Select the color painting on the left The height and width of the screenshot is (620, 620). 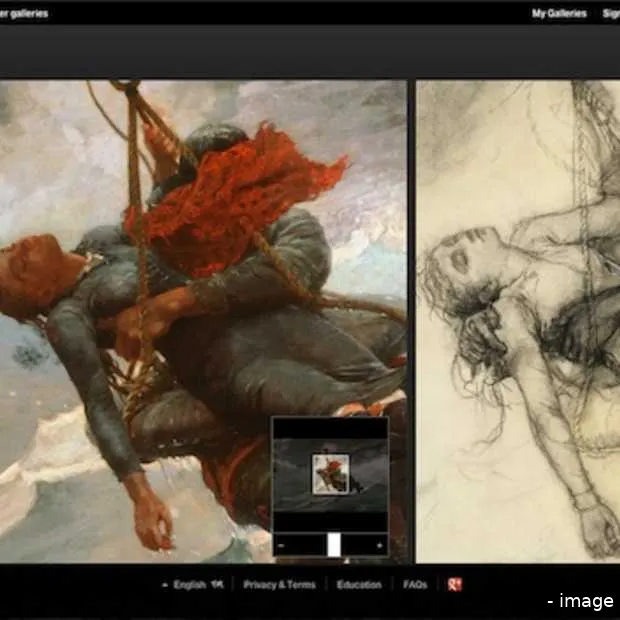click(203, 321)
